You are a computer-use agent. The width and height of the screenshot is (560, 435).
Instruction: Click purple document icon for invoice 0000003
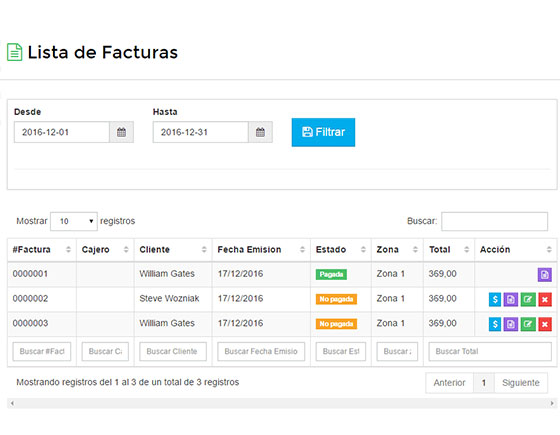[511, 324]
